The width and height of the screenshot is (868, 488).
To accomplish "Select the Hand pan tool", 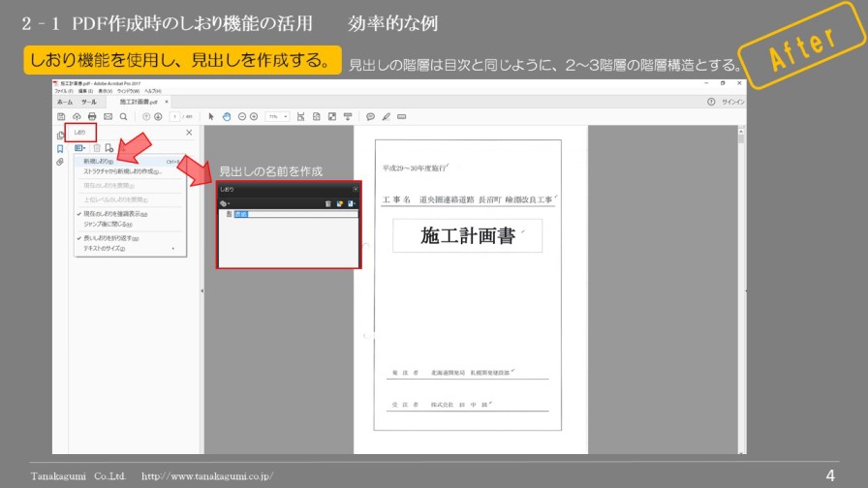I will point(227,116).
